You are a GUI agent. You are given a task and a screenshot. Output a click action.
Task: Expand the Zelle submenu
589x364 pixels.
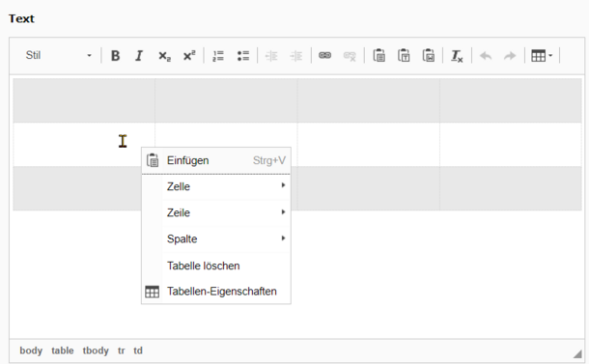pos(216,186)
